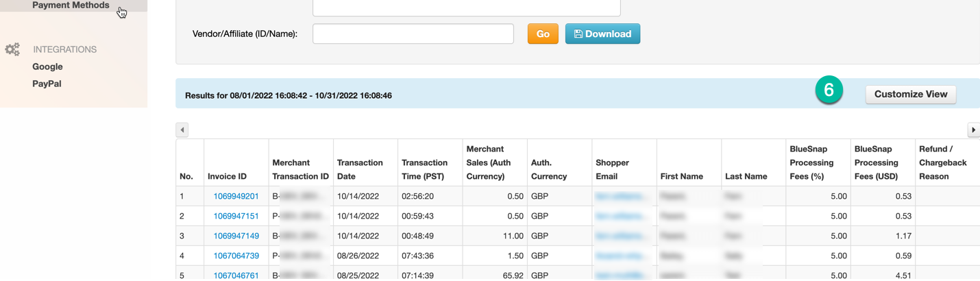The image size is (980, 281).
Task: Click the Invoice ID column header
Action: tap(227, 176)
